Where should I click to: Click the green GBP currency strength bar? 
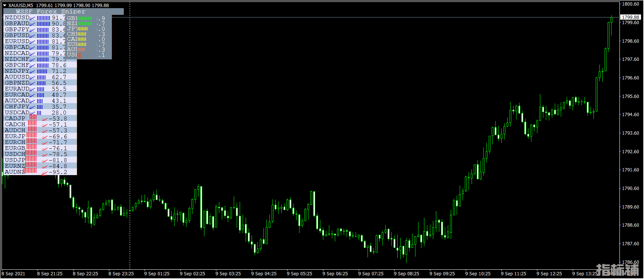(x=85, y=18)
